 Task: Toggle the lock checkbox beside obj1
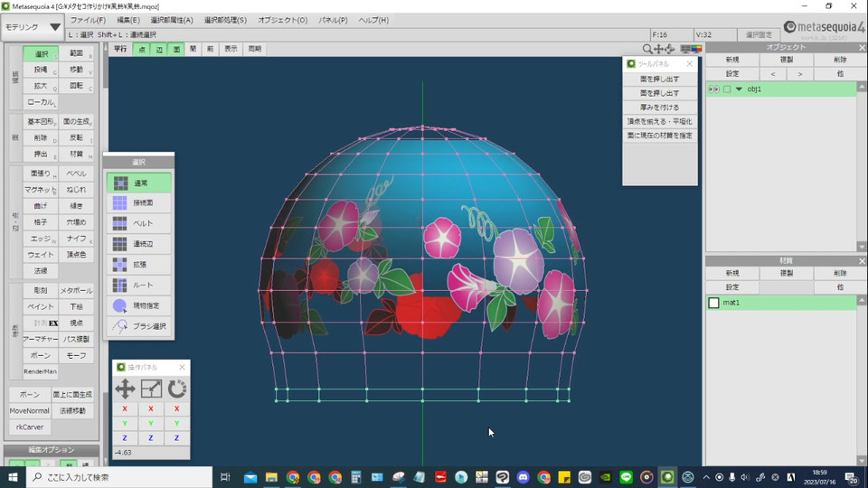click(x=726, y=89)
